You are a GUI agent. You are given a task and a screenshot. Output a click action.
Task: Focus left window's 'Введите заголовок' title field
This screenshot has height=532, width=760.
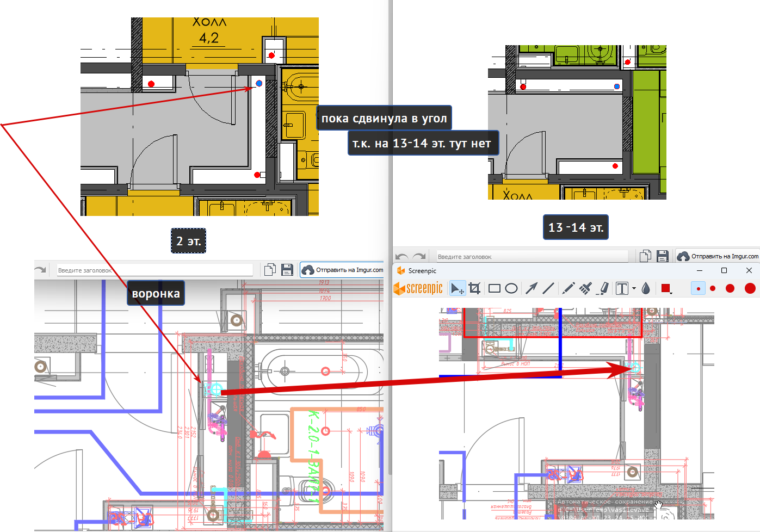pos(155,270)
